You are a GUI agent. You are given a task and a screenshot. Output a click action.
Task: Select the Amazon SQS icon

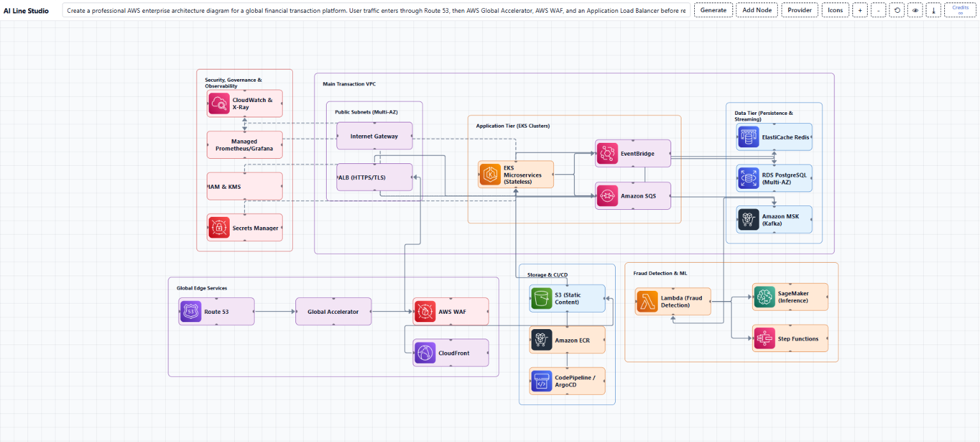607,196
